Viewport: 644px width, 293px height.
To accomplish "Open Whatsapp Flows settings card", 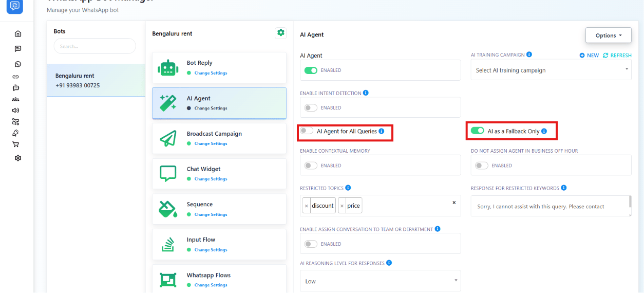I will (x=219, y=279).
